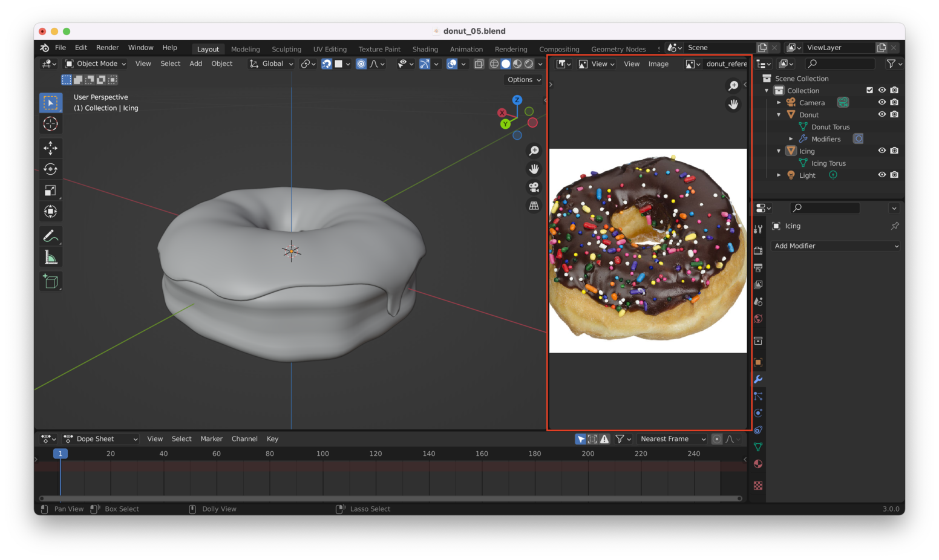Hide the Donut object in outliner
This screenshot has width=939, height=560.
(x=882, y=114)
